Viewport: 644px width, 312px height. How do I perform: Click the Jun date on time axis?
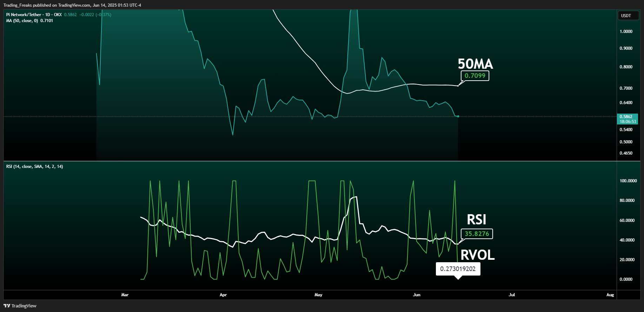(417, 295)
